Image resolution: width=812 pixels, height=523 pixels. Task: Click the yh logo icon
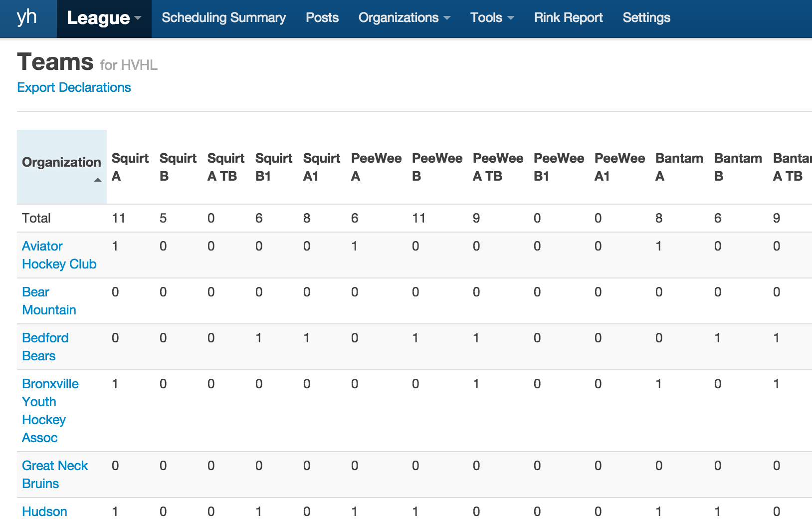tap(27, 17)
